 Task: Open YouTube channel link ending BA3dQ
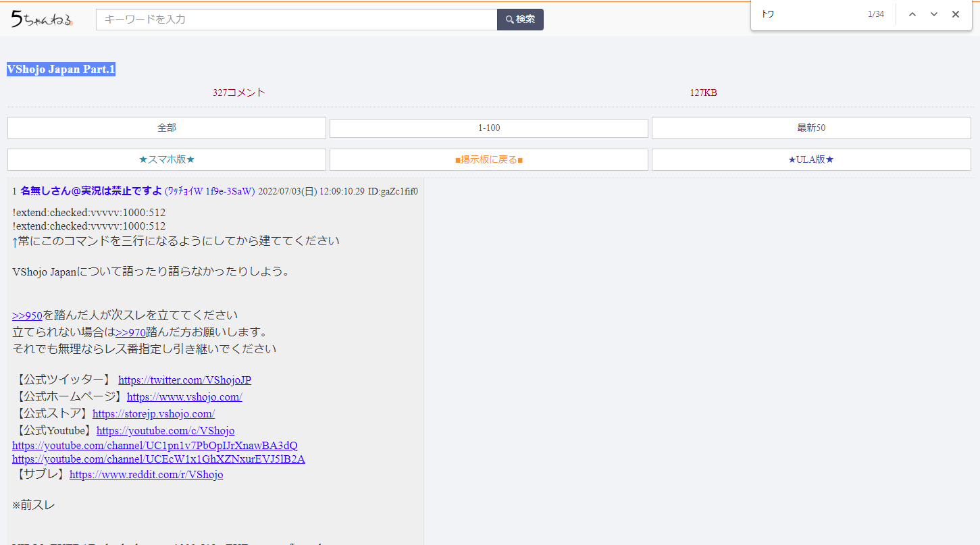coord(155,446)
